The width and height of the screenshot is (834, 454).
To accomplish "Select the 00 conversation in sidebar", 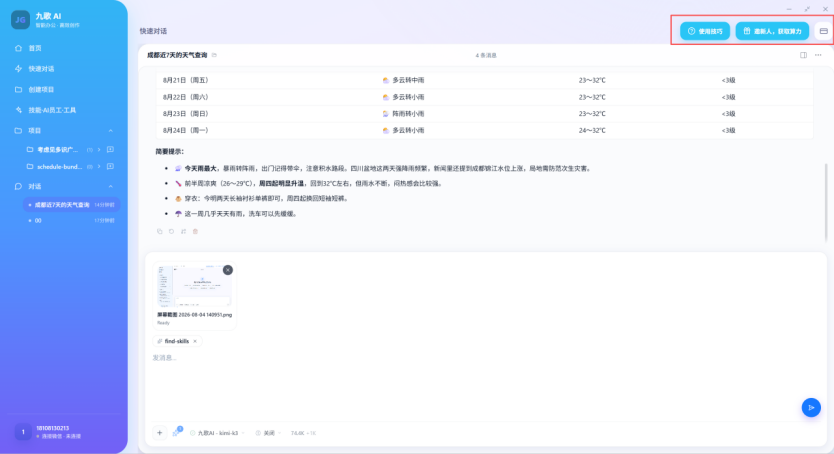I will pos(71,220).
